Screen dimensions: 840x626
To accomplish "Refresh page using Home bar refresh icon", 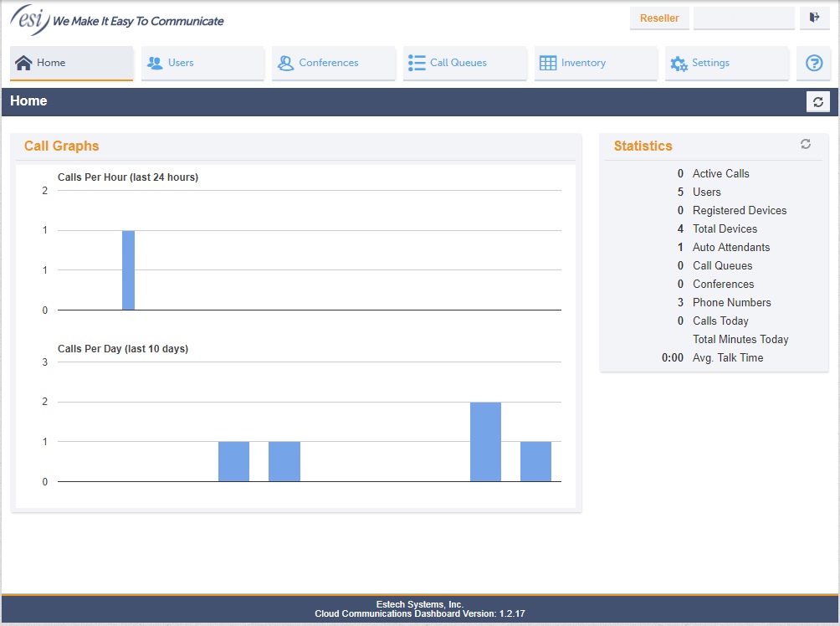I will [817, 102].
